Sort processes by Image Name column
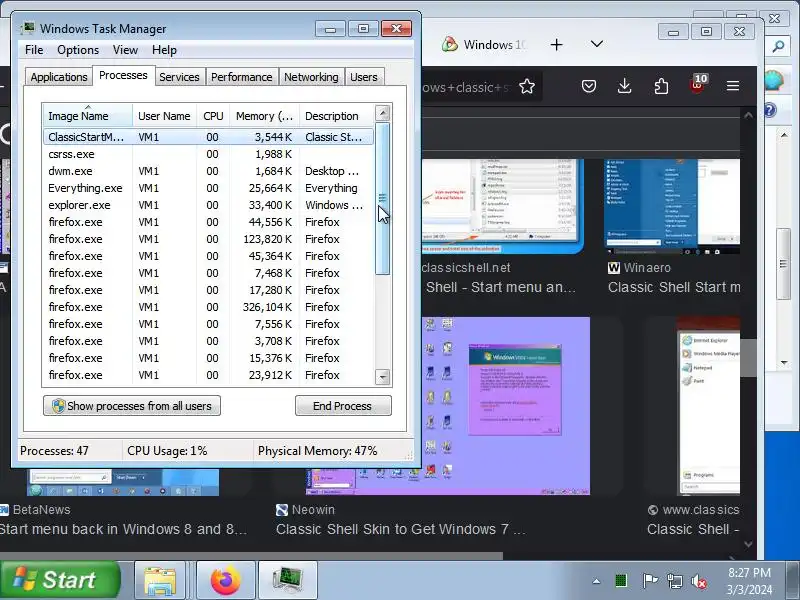Image resolution: width=800 pixels, height=600 pixels. click(88, 116)
